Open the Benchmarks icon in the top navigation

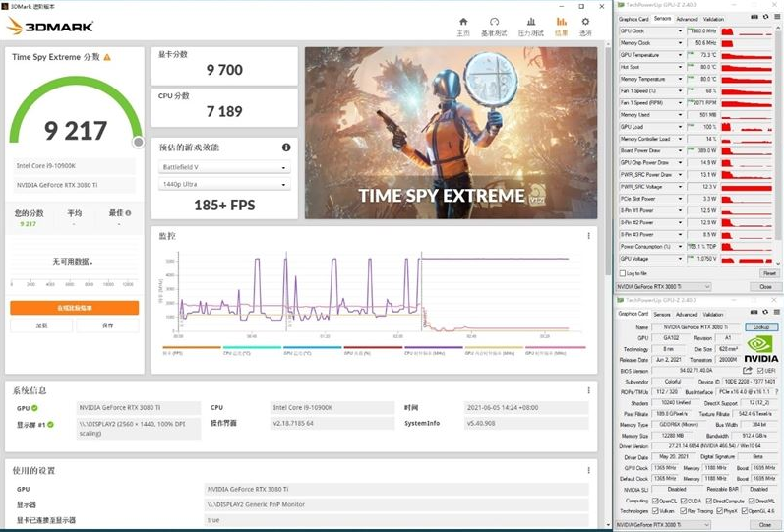pos(494,24)
